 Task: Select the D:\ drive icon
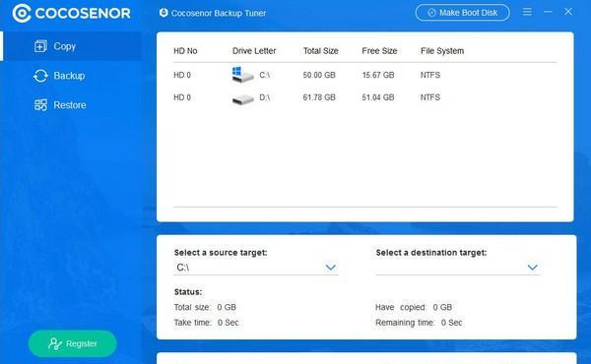(242, 99)
